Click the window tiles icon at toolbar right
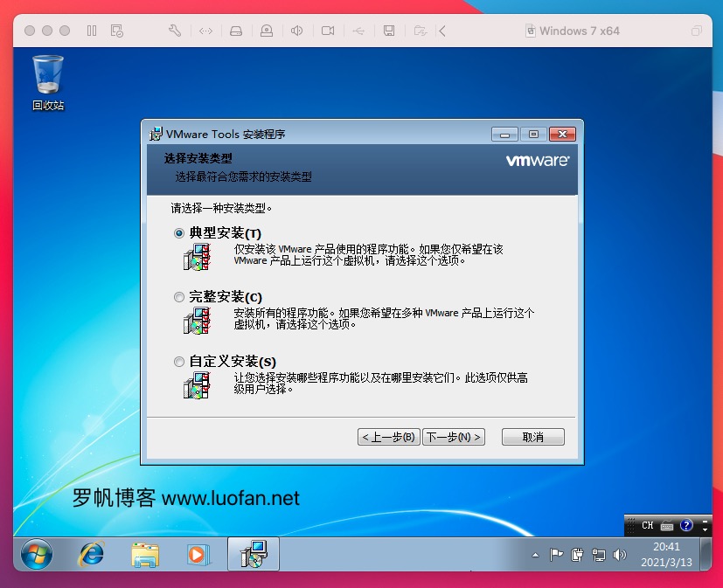Screen dimensions: 723x588 click(696, 31)
